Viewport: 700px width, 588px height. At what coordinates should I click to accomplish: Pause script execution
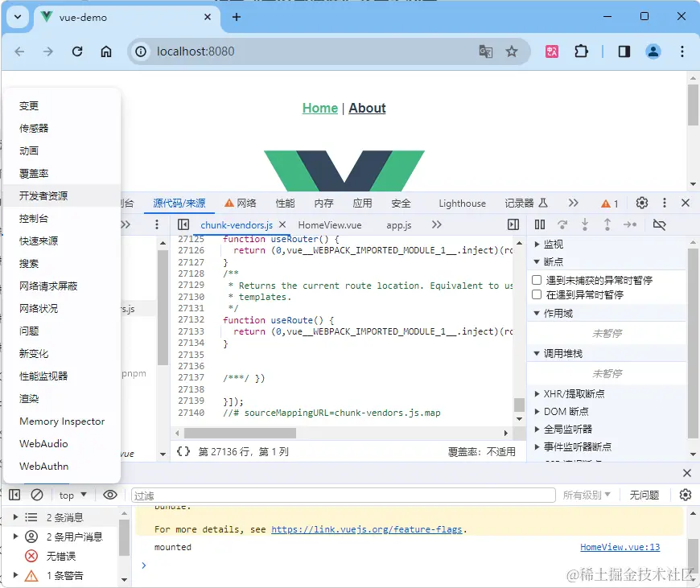540,224
